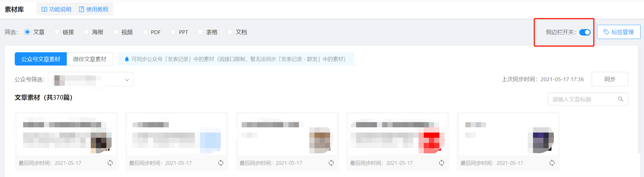Open the fourth article thumbnail with red image
The height and width of the screenshot is (177, 644).
[431, 141]
